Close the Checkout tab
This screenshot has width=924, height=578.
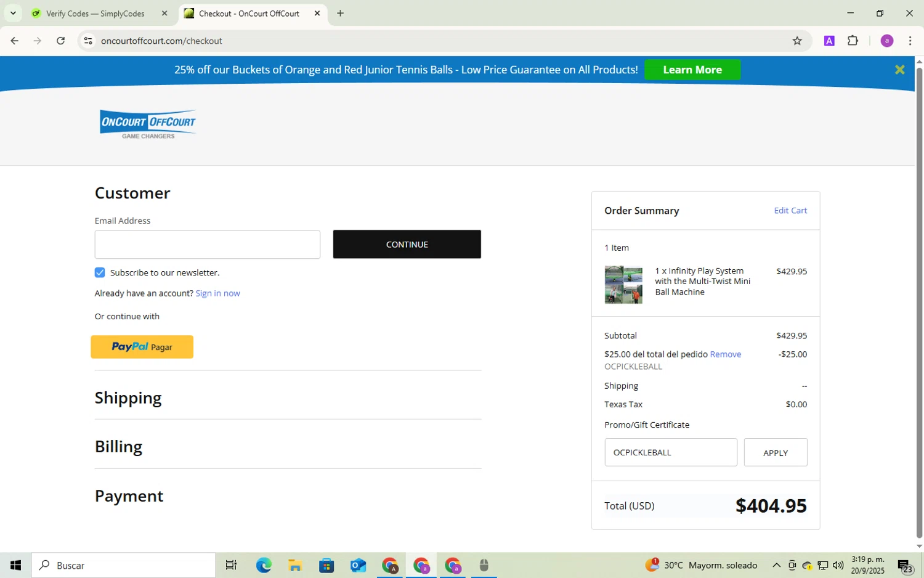(x=317, y=14)
